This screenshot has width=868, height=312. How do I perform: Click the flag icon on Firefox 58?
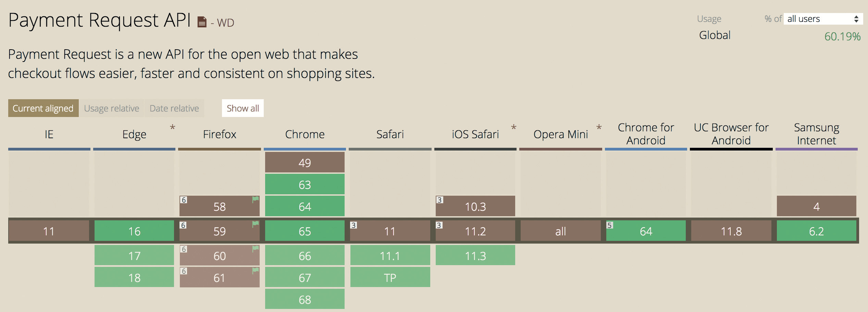256,199
